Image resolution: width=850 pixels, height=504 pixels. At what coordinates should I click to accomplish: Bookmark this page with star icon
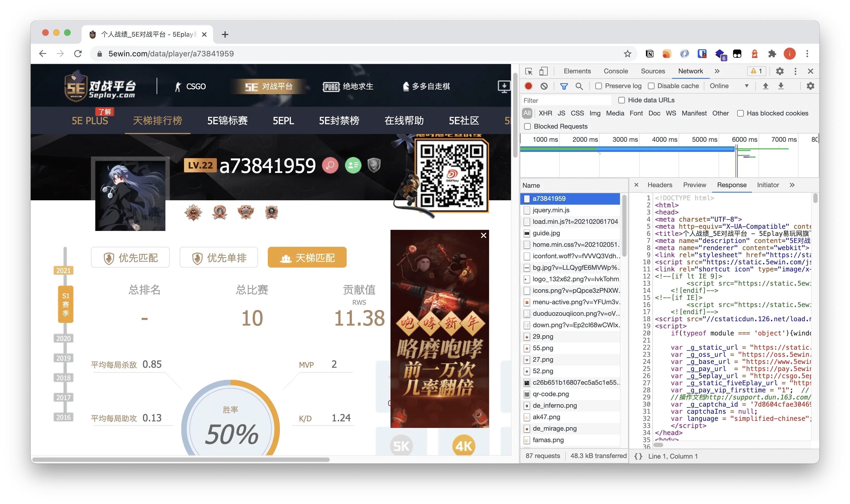[x=627, y=54]
